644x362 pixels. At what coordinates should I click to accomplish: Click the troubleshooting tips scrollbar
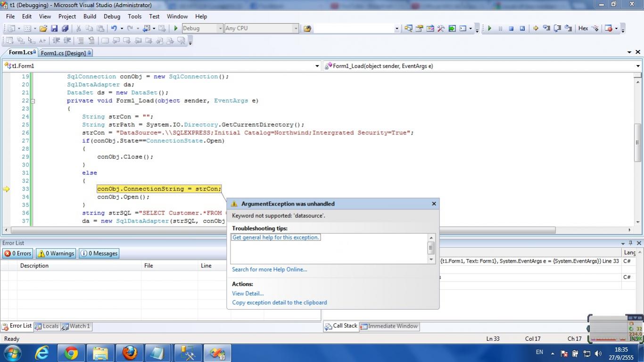431,248
